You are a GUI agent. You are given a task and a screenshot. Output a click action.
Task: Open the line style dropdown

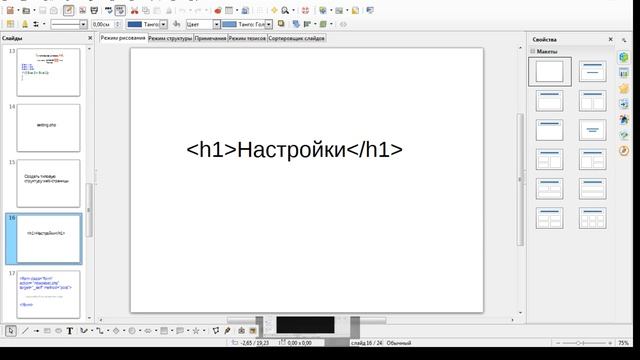pyautogui.click(x=83, y=24)
